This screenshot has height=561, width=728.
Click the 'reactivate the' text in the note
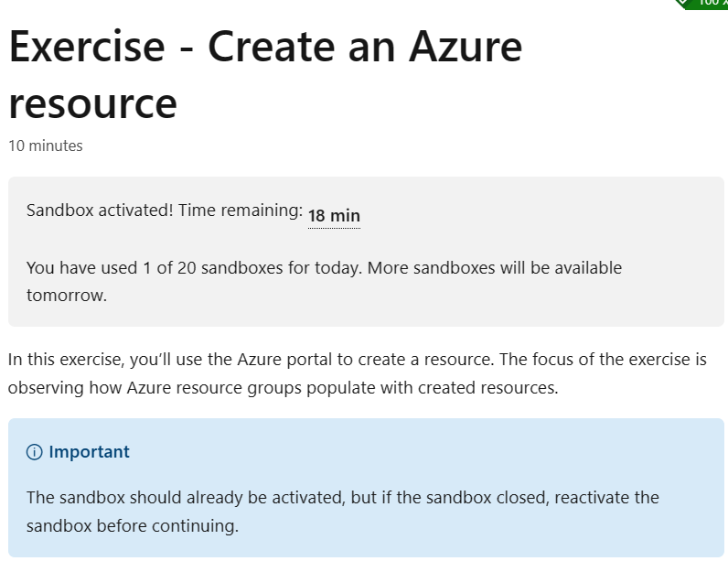pyautogui.click(x=607, y=498)
